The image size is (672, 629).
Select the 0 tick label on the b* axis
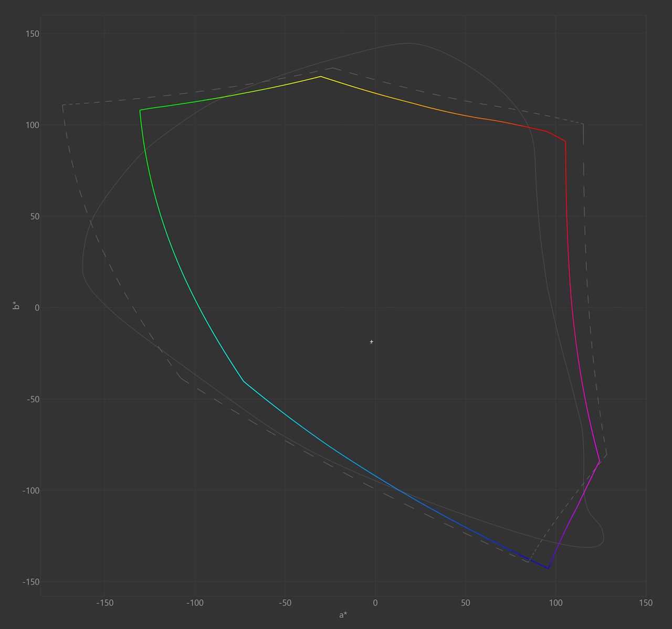37,308
